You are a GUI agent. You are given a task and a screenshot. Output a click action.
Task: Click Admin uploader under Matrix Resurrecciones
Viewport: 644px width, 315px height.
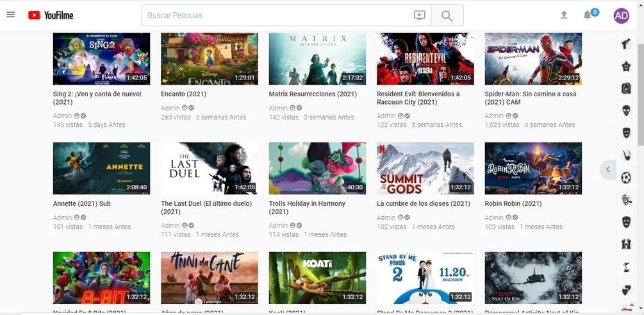pos(278,108)
